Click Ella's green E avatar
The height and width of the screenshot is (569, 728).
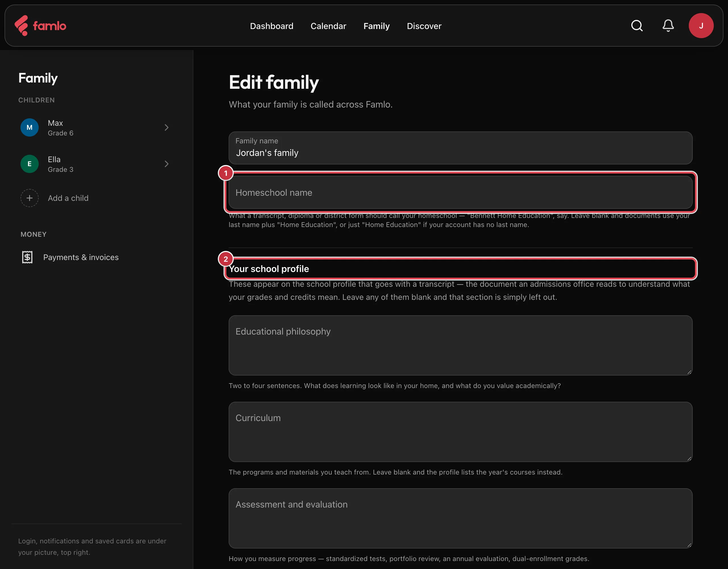(30, 164)
